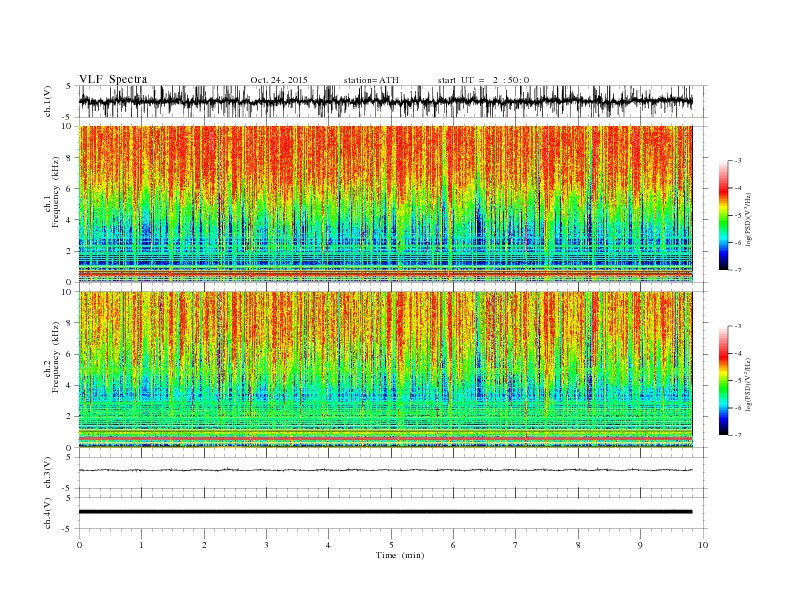Click the "4" tick on the time axis
Screen dimensions: 792x612
[x=328, y=545]
